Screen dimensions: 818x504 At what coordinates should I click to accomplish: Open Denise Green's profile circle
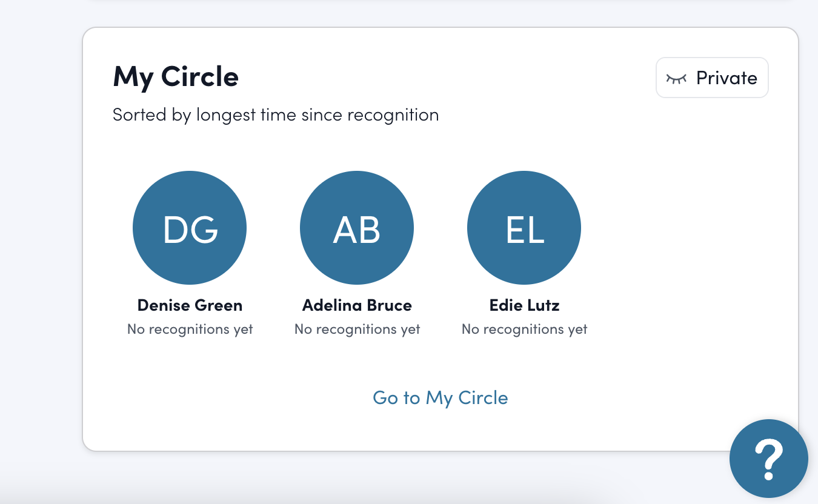pyautogui.click(x=190, y=228)
